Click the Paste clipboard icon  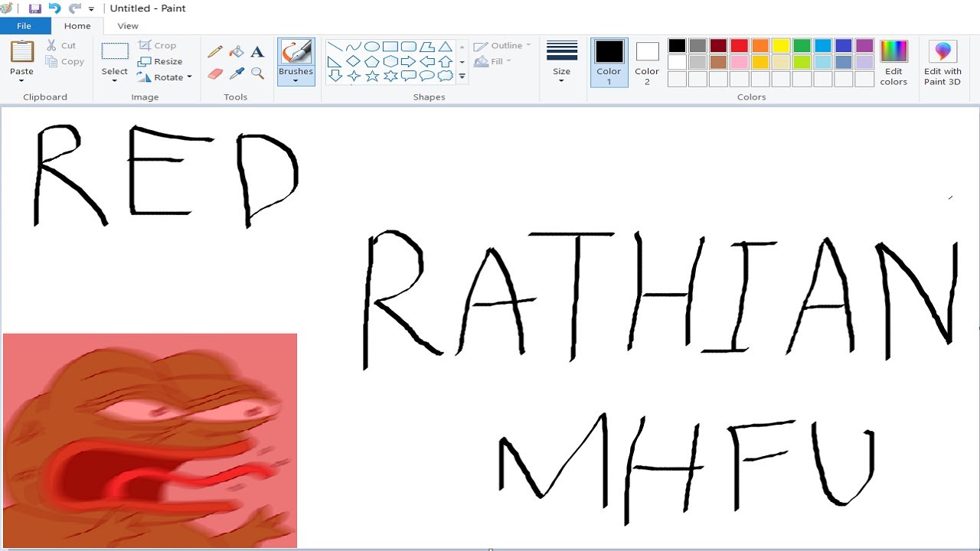[22, 51]
